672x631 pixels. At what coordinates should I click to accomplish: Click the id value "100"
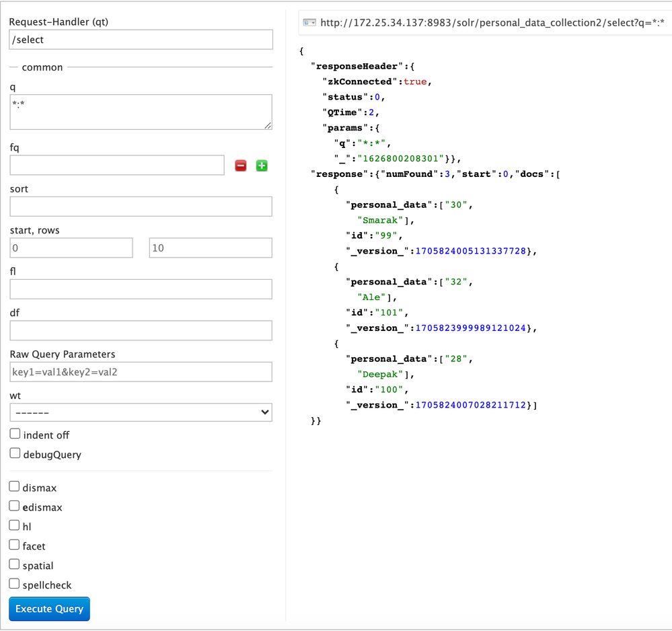pyautogui.click(x=389, y=389)
